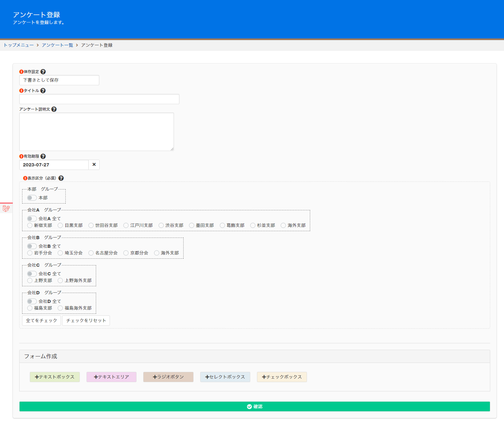
Task: Click into アンケート説明文 textarea
Action: click(x=96, y=132)
